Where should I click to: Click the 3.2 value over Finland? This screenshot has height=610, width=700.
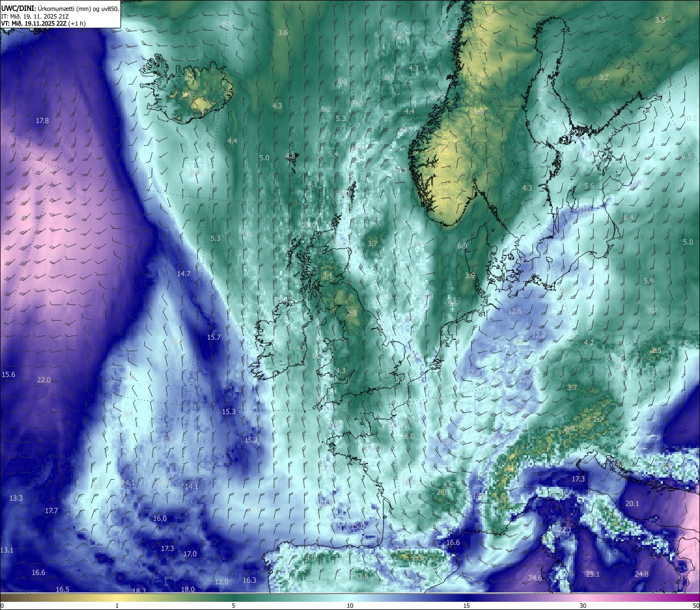[604, 78]
